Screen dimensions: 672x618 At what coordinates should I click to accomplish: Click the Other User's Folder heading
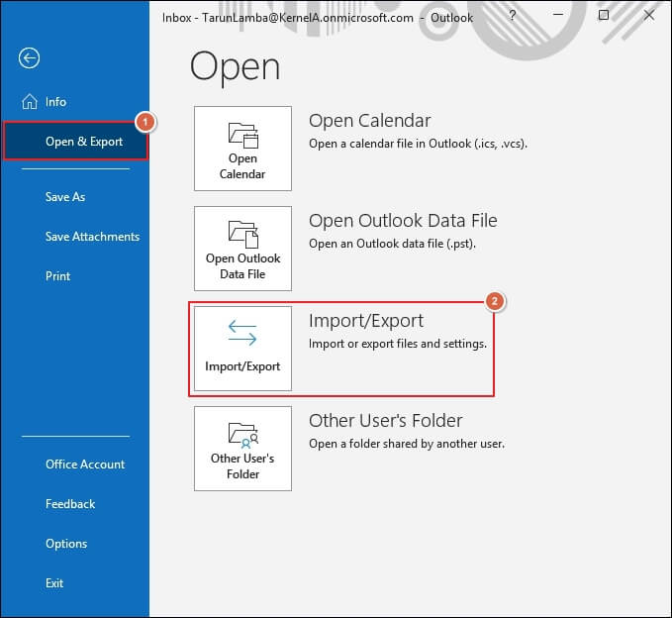[386, 420]
